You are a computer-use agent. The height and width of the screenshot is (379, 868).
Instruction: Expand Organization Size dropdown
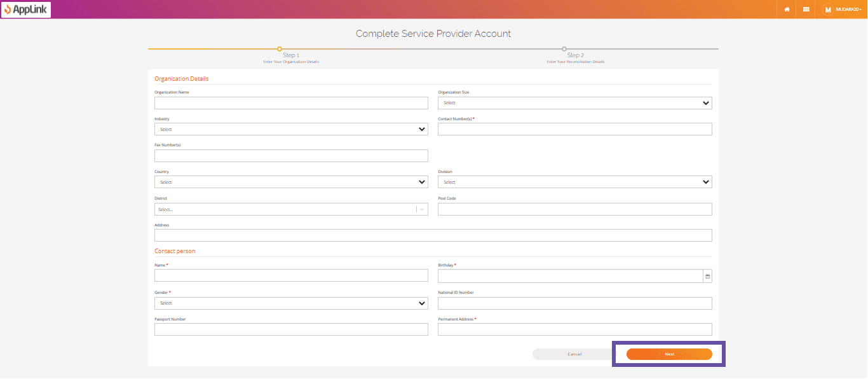(x=575, y=102)
